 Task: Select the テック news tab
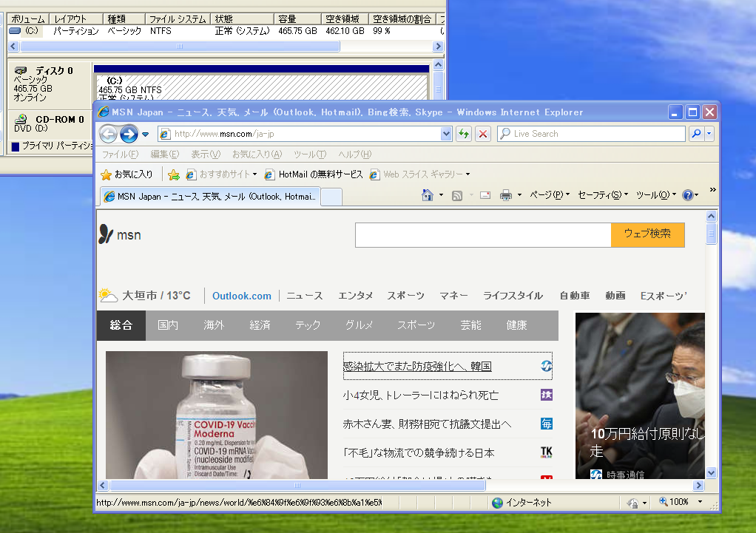[308, 325]
